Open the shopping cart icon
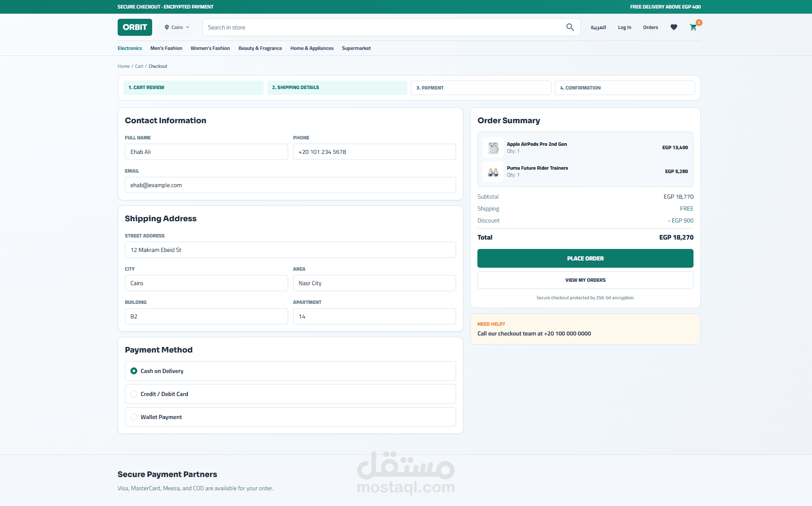The image size is (812, 506). point(694,27)
